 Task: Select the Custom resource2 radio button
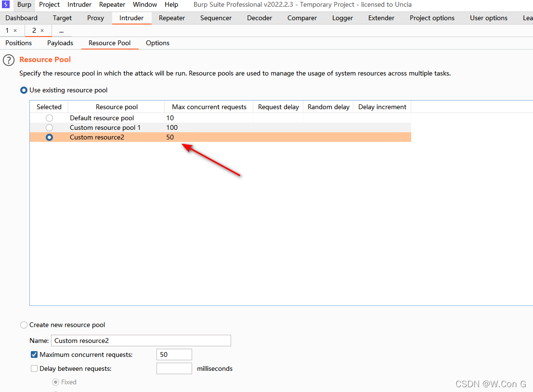click(49, 137)
